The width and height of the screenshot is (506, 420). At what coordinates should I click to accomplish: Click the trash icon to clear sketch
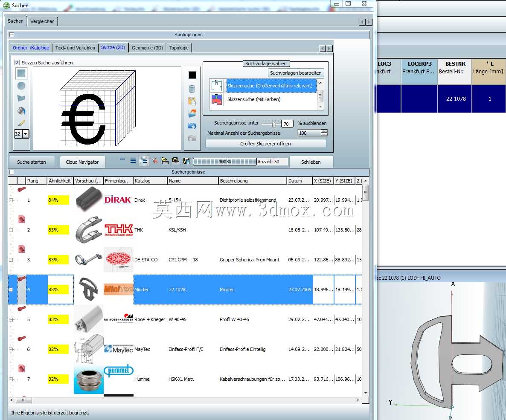(192, 89)
